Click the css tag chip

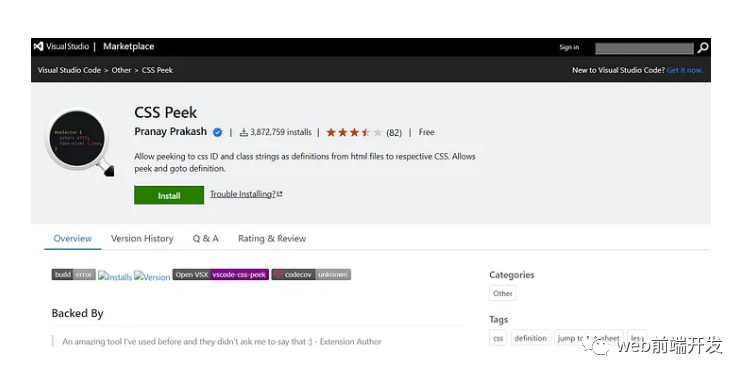[x=498, y=338]
